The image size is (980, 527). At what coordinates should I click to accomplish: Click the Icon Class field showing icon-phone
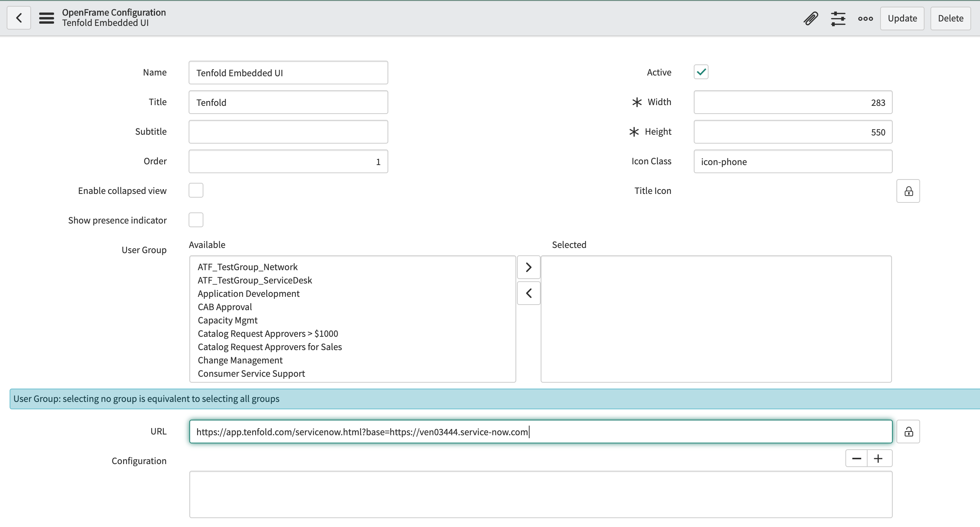pyautogui.click(x=793, y=161)
